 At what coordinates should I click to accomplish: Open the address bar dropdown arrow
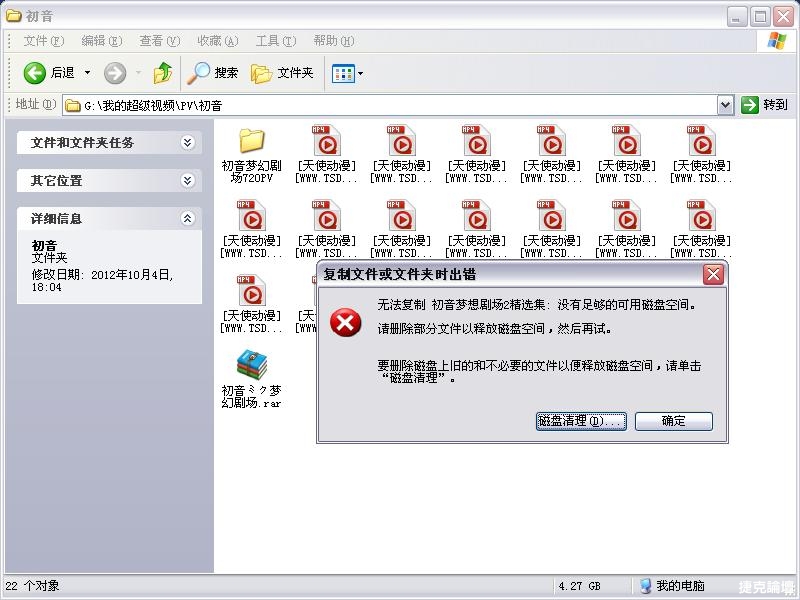pyautogui.click(x=726, y=105)
